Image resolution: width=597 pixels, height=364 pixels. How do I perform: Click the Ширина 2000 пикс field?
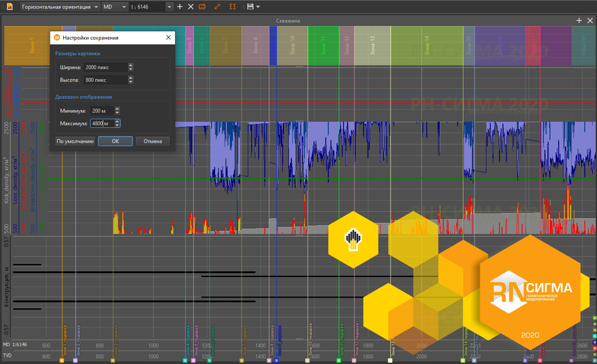pos(105,67)
